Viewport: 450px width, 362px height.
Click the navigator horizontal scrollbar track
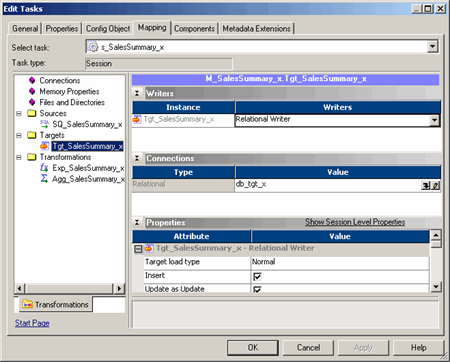pos(69,288)
